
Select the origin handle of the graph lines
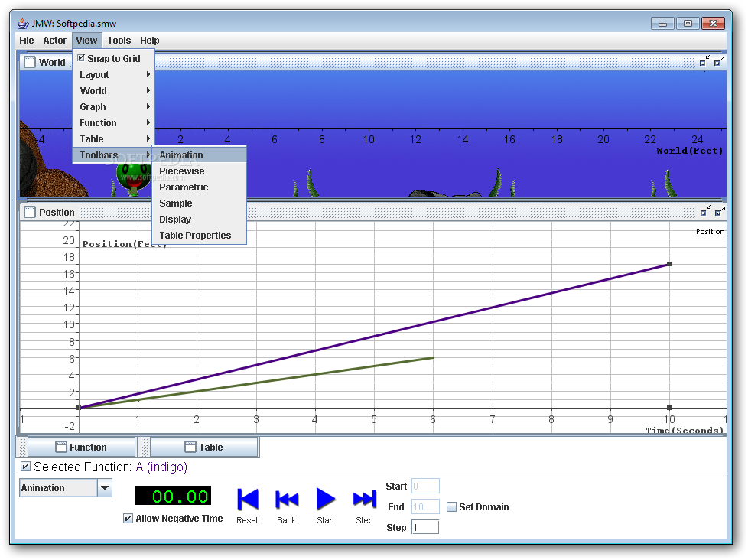coord(80,408)
